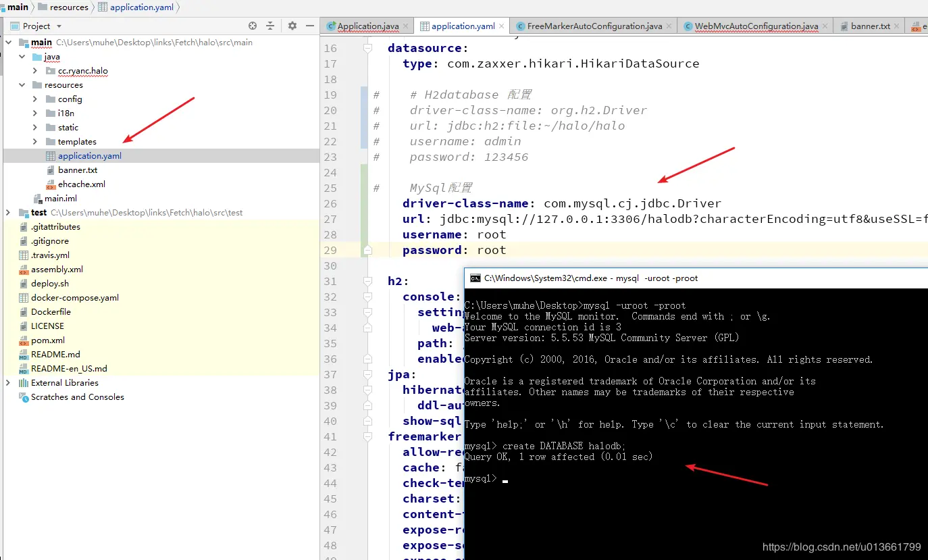Expand the templates folder

point(35,142)
